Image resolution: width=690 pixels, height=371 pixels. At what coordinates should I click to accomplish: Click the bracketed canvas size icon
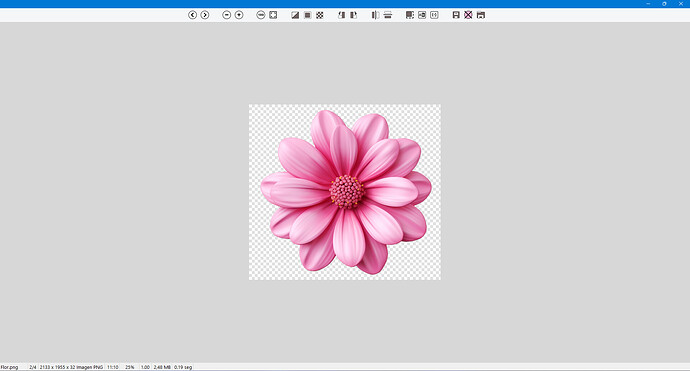(x=434, y=15)
